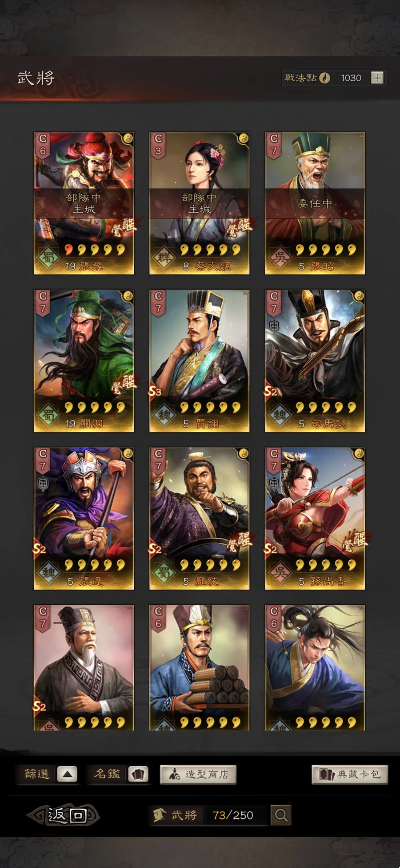Go back with the 返回 button
Image resolution: width=400 pixels, height=868 pixels.
(63, 815)
